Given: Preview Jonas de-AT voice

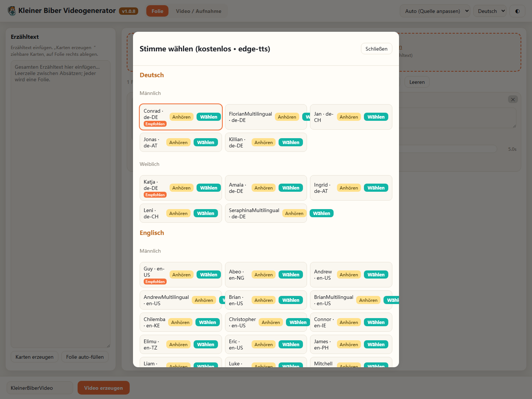Looking at the screenshot, I should 178,143.
